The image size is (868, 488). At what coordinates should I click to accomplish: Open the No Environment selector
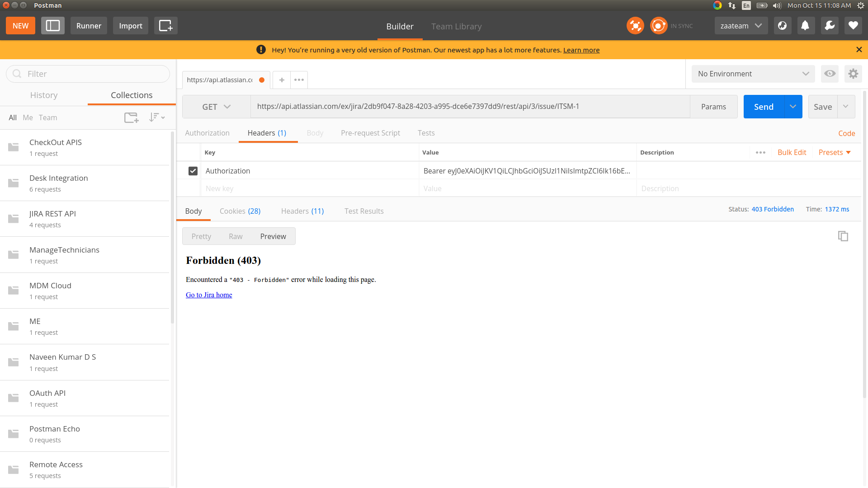753,74
